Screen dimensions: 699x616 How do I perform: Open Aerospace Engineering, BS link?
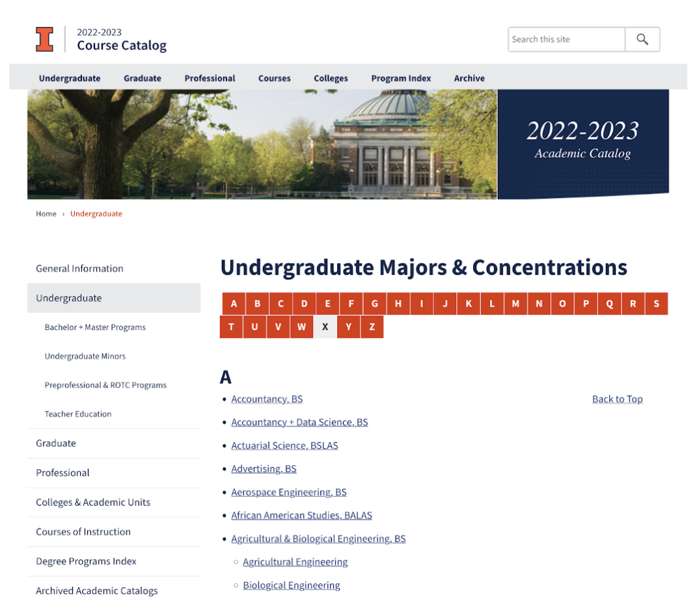(x=289, y=492)
